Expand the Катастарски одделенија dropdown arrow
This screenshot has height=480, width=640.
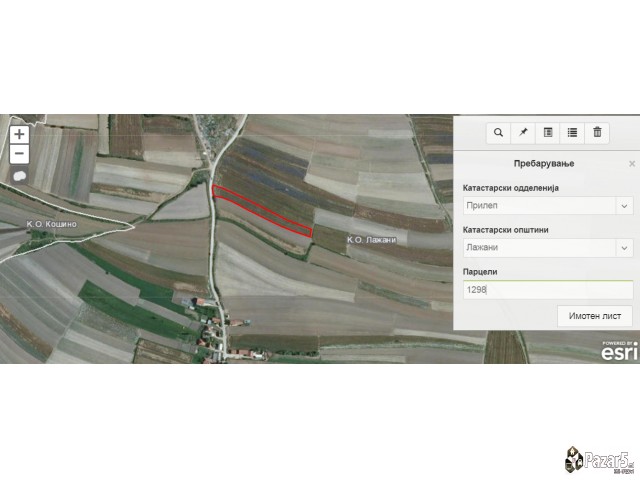point(625,205)
